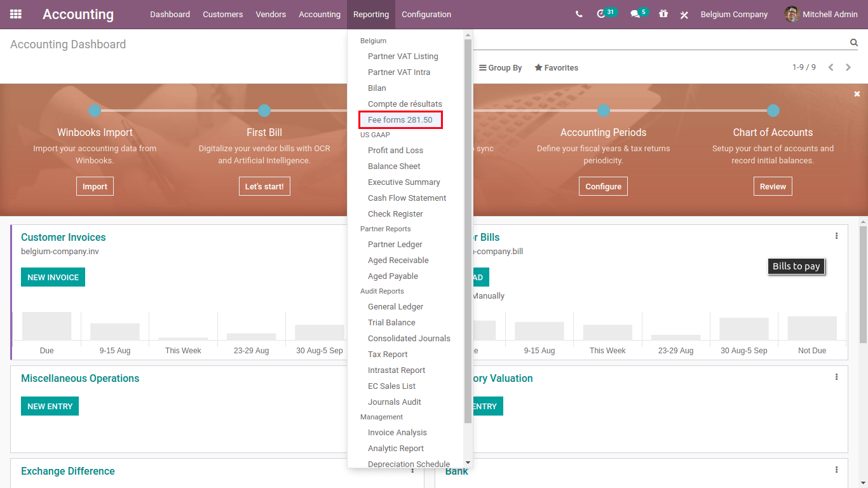This screenshot has height=488, width=868.
Task: Open the Accounting top menu
Action: (320, 14)
